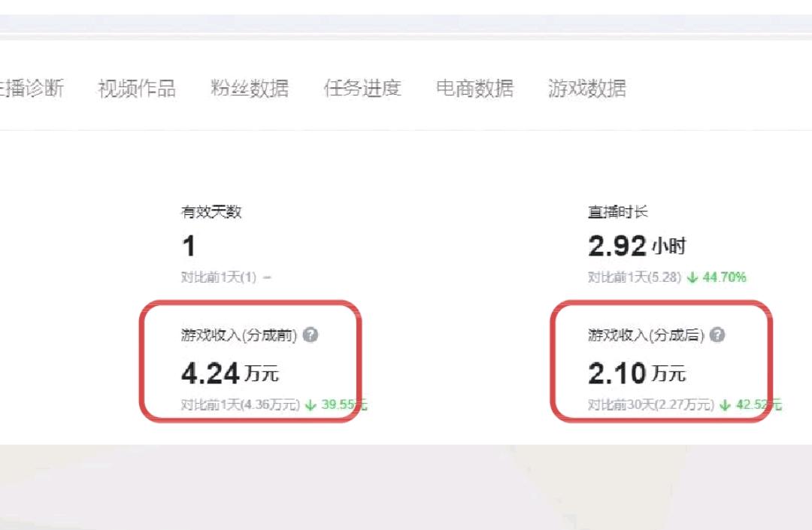
Task: Open the 电商数据 tab
Action: (475, 88)
